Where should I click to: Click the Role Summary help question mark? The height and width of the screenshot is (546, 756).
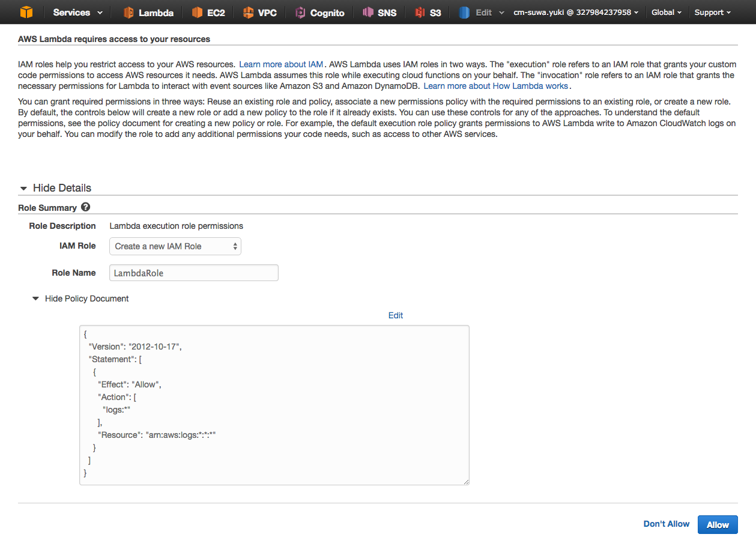(x=85, y=207)
